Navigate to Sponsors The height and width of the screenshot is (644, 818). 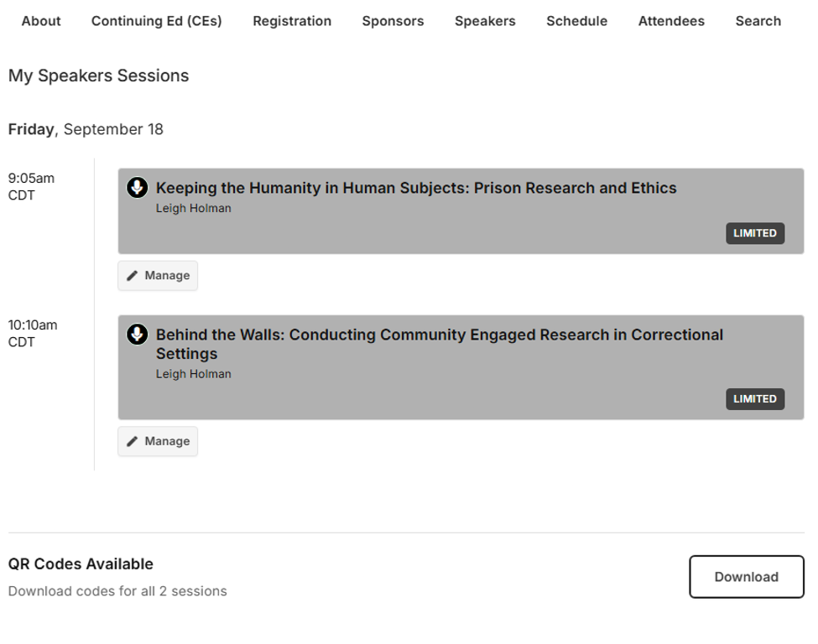[x=393, y=21]
